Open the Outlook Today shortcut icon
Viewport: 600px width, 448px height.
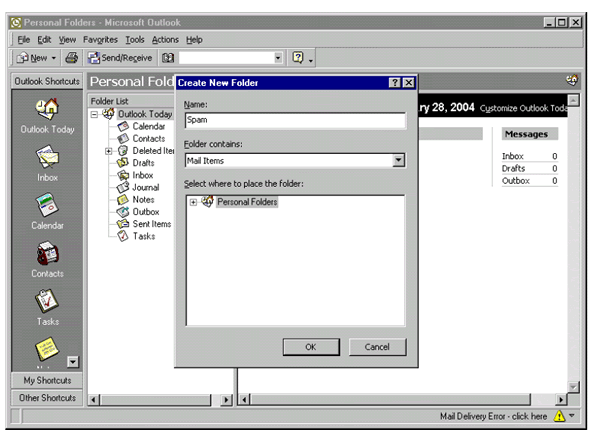pyautogui.click(x=47, y=109)
